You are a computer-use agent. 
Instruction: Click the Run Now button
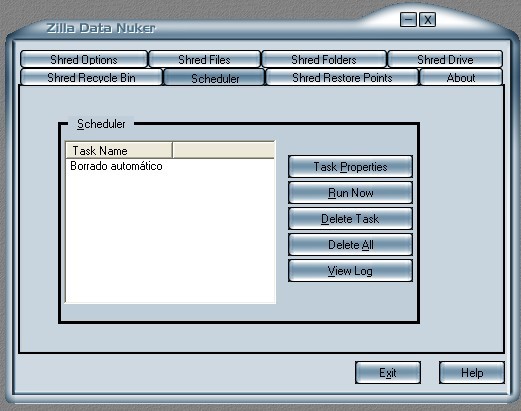pos(350,192)
